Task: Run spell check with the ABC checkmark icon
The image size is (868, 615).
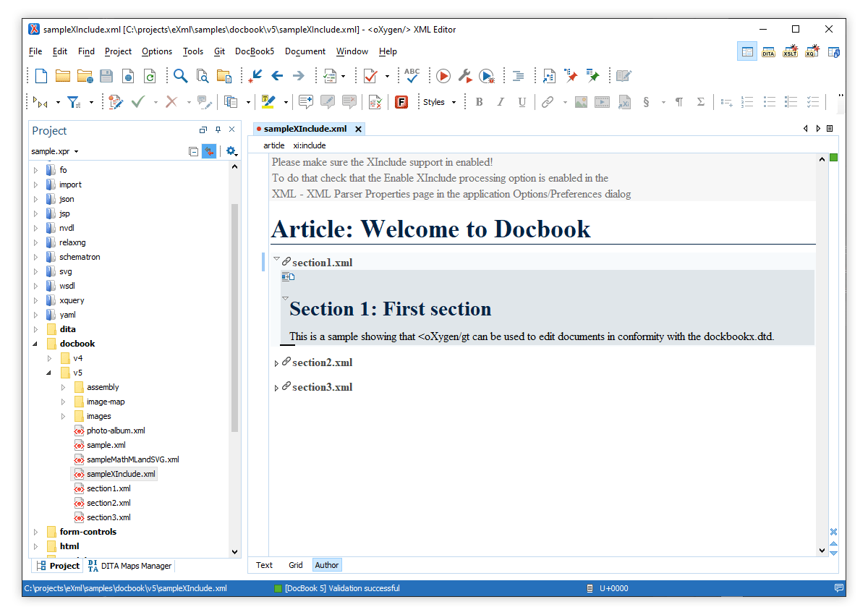Action: [412, 76]
